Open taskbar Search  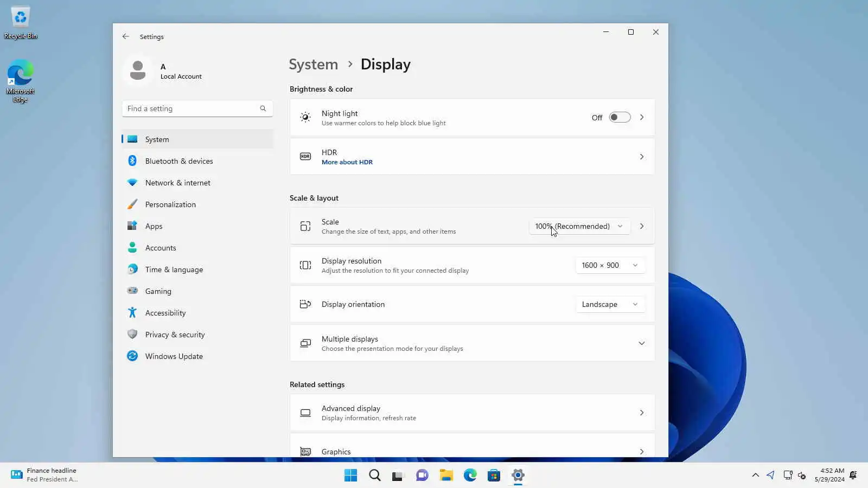tap(375, 476)
